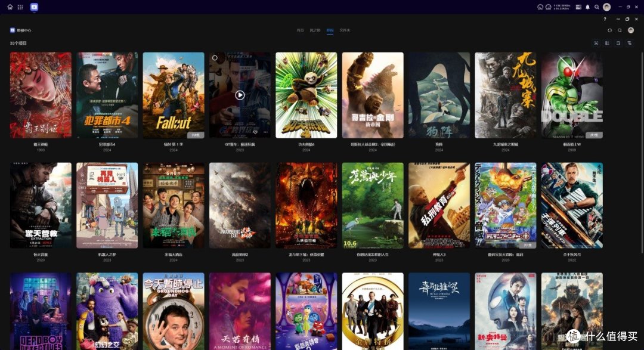This screenshot has width=644, height=350.
Task: Open the sort options icon
Action: point(618,43)
